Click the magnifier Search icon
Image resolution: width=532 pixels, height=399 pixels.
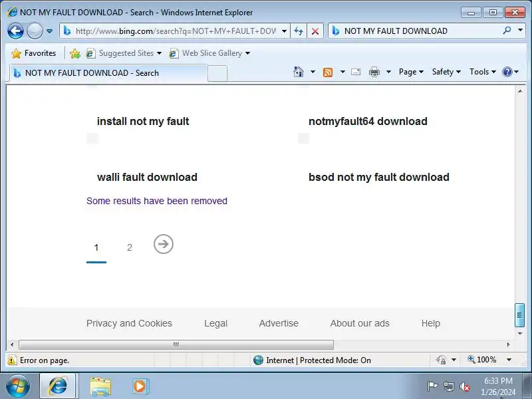click(x=507, y=31)
